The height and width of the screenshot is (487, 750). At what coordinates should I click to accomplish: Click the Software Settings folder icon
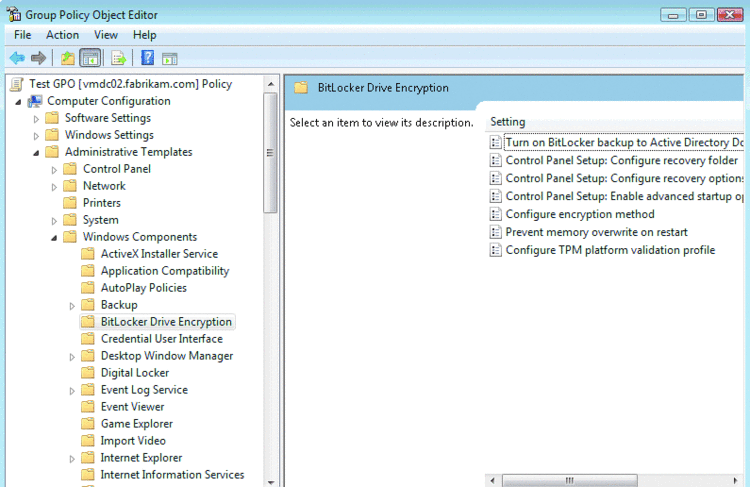pos(52,118)
